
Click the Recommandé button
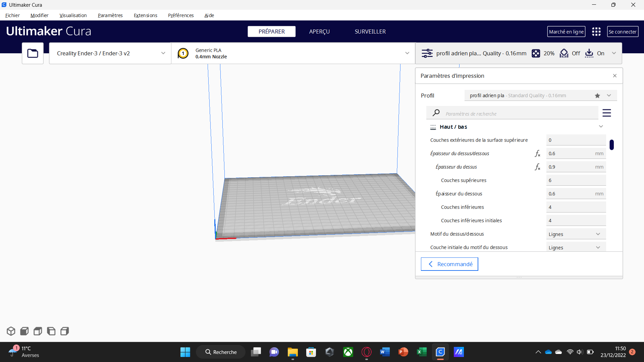point(449,264)
